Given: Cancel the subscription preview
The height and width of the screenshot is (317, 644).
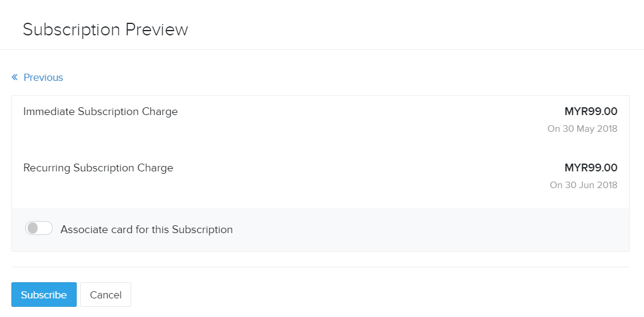Looking at the screenshot, I should click(105, 295).
